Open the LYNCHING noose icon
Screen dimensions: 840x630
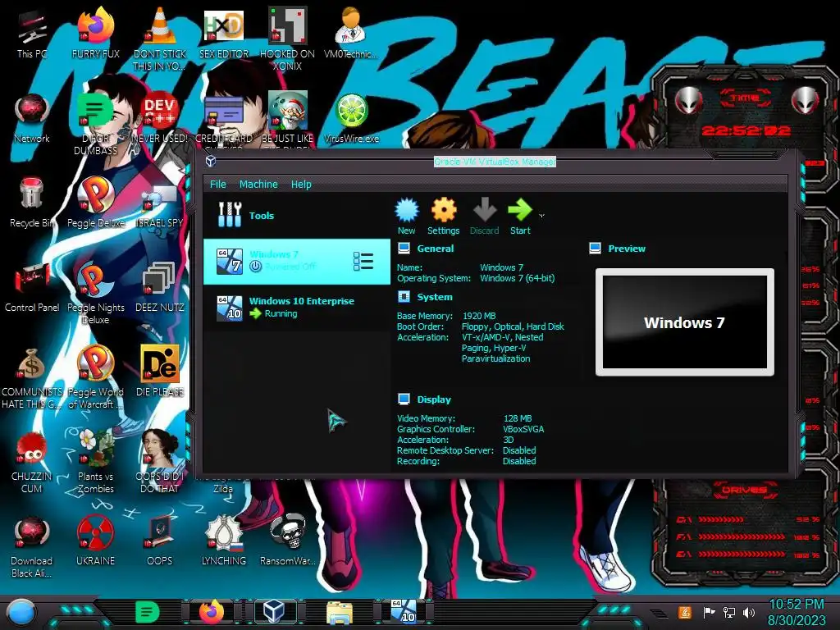[223, 541]
